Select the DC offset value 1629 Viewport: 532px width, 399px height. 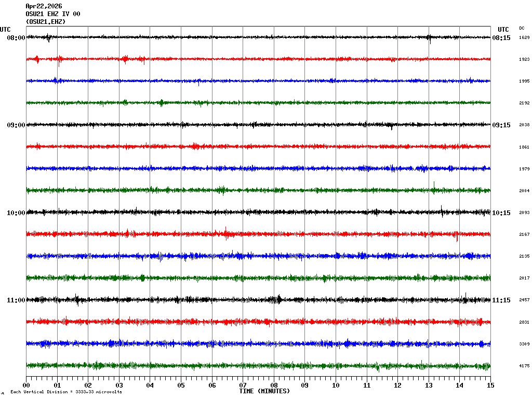[x=524, y=38]
